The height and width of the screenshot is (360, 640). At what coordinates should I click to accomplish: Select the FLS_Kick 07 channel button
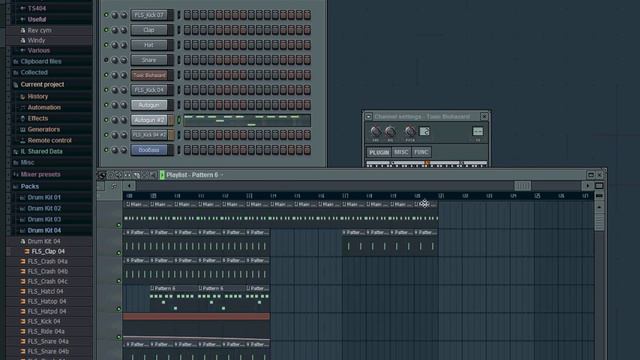(149, 15)
